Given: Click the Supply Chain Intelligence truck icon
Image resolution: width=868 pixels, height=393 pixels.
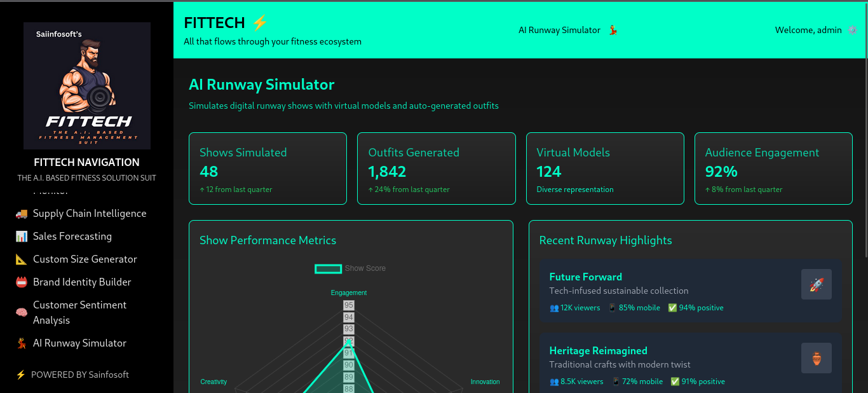Looking at the screenshot, I should click(x=22, y=214).
